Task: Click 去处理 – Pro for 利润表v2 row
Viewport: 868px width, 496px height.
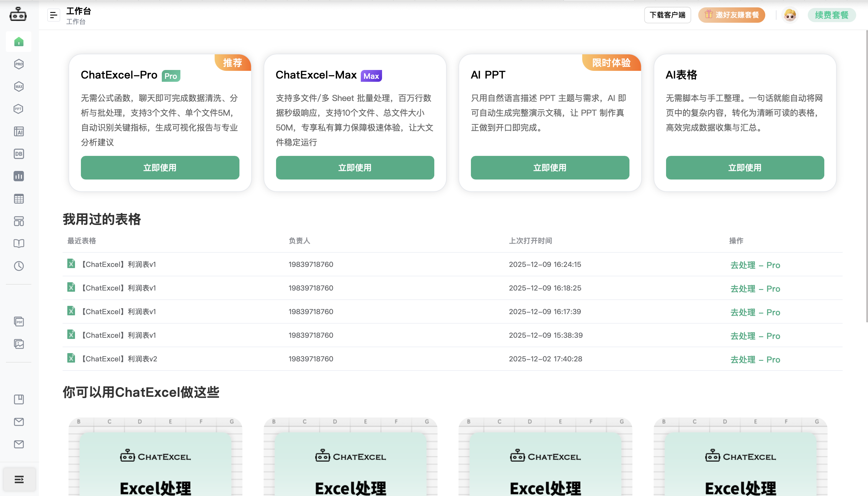Action: click(x=755, y=359)
